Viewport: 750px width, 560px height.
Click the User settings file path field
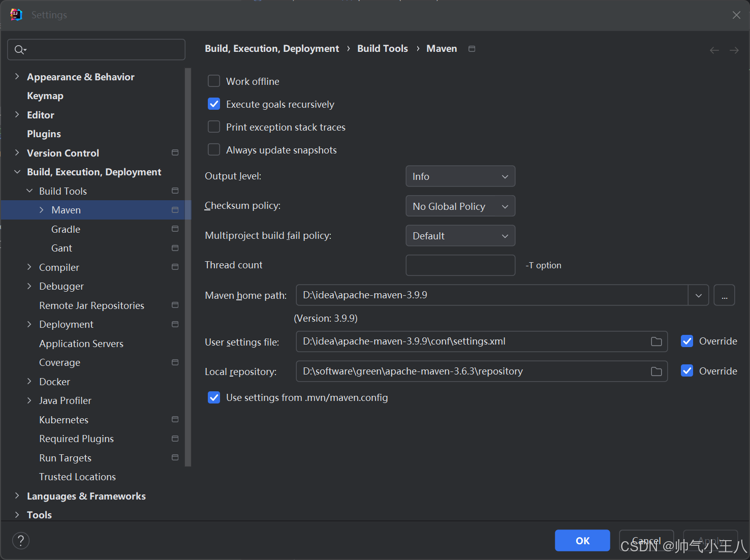pos(482,341)
